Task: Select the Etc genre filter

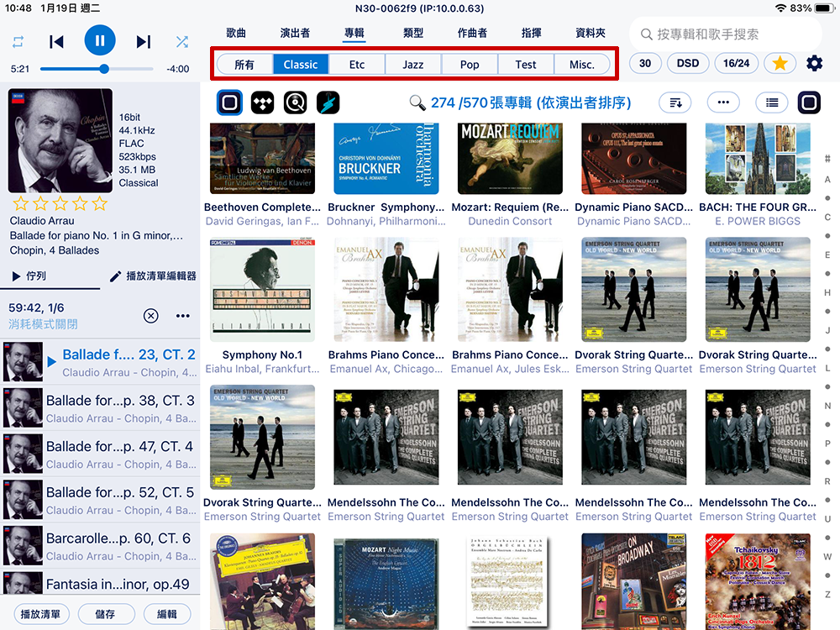Action: (x=357, y=65)
